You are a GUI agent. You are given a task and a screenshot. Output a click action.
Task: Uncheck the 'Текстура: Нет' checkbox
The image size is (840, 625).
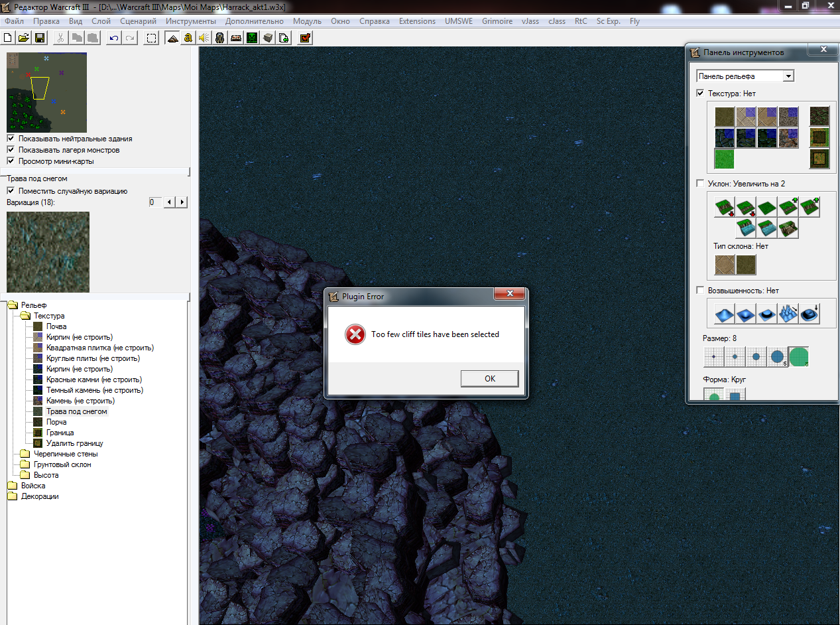click(700, 94)
